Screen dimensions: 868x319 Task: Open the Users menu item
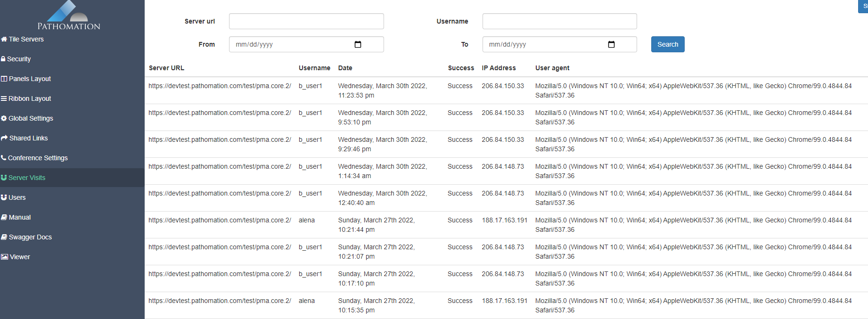coord(17,197)
